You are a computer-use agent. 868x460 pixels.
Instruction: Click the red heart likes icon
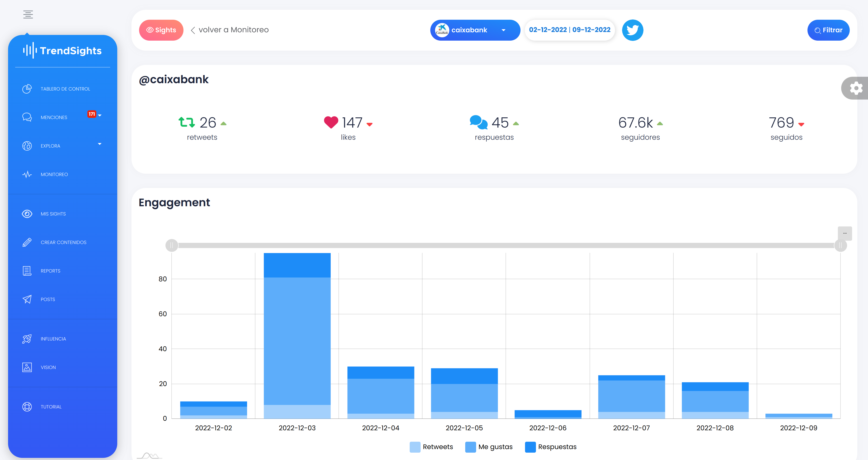click(x=331, y=122)
